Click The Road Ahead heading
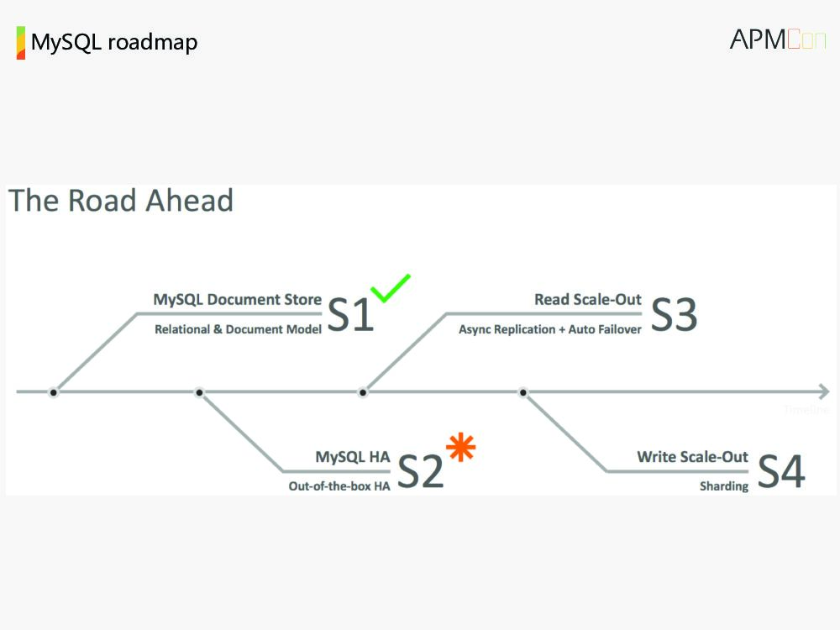This screenshot has width=840, height=630. 121,201
